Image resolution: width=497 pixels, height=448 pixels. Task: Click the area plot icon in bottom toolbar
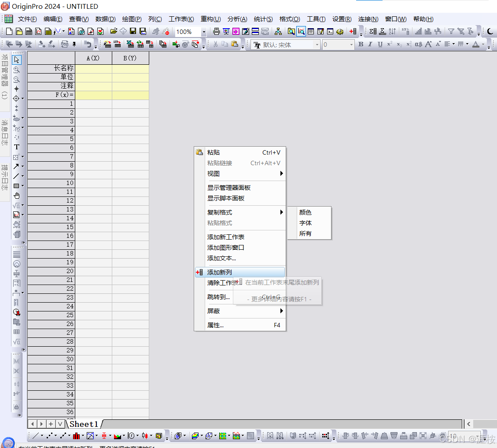pos(118,436)
